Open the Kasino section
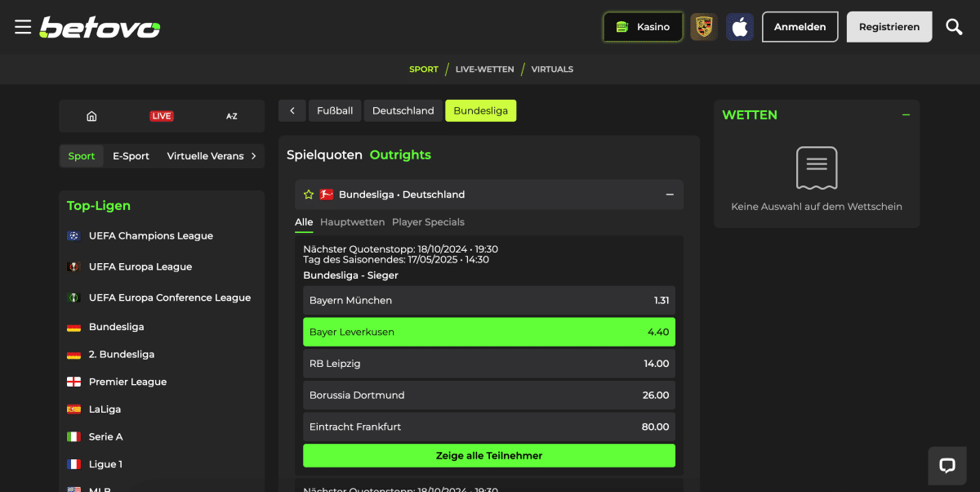 pyautogui.click(x=644, y=27)
